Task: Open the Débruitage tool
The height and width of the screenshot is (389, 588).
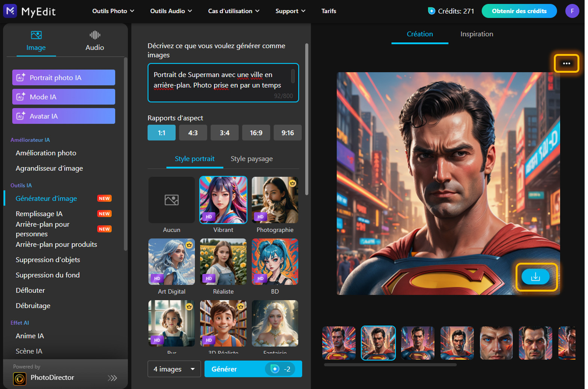Action: (x=33, y=306)
